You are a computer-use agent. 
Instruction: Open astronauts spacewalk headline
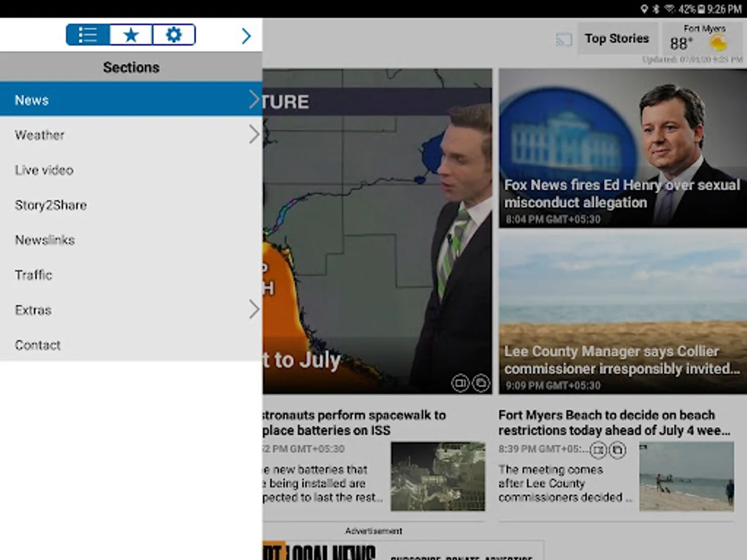coord(355,422)
